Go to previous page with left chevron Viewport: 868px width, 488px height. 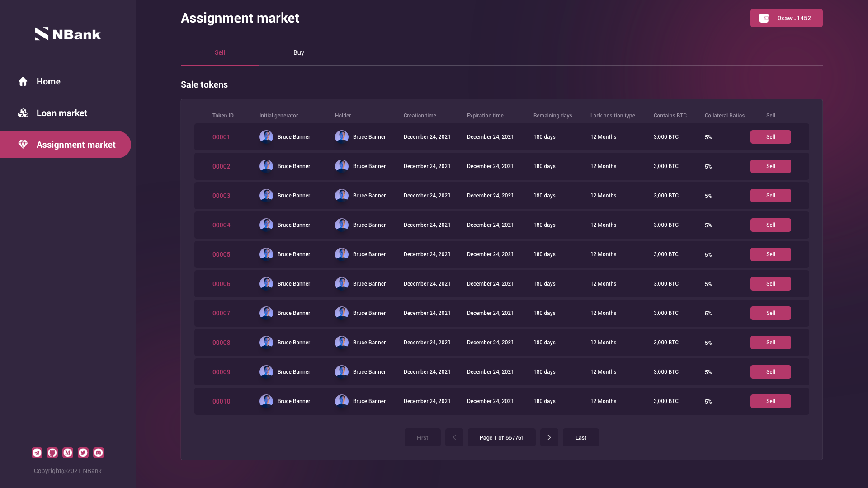click(x=454, y=437)
